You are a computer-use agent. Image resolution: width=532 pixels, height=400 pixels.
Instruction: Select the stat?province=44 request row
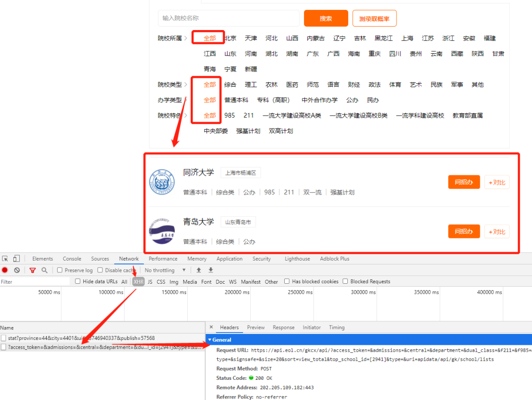[x=102, y=338]
